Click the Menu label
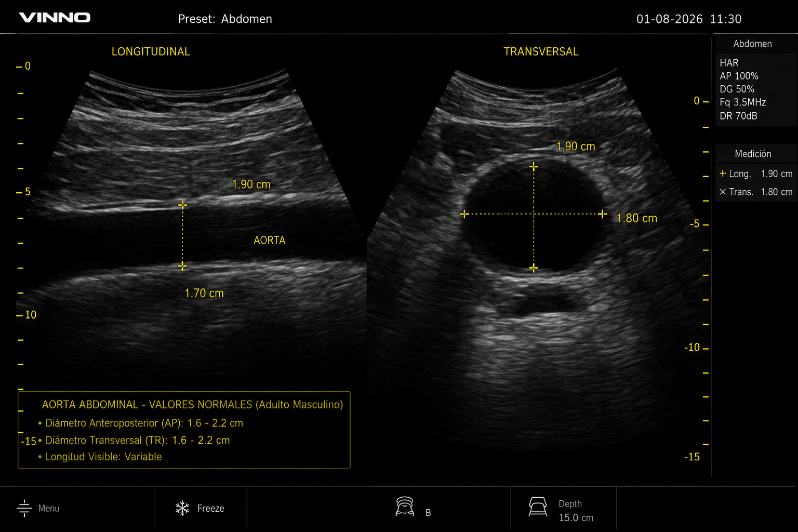The width and height of the screenshot is (798, 532). coord(49,508)
